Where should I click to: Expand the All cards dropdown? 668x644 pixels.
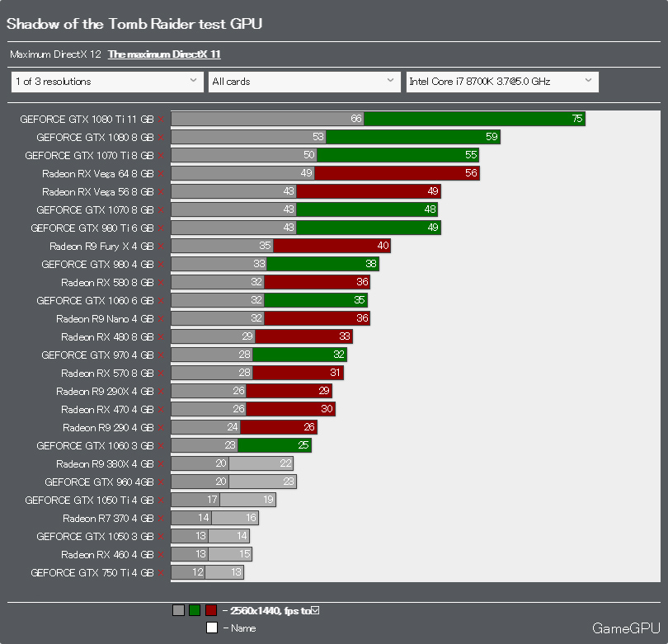click(304, 82)
